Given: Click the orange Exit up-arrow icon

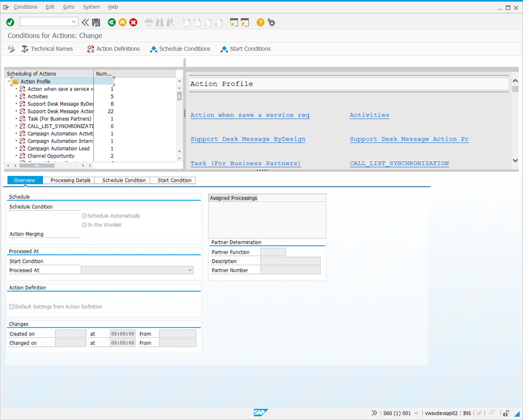Looking at the screenshot, I should click(x=122, y=22).
